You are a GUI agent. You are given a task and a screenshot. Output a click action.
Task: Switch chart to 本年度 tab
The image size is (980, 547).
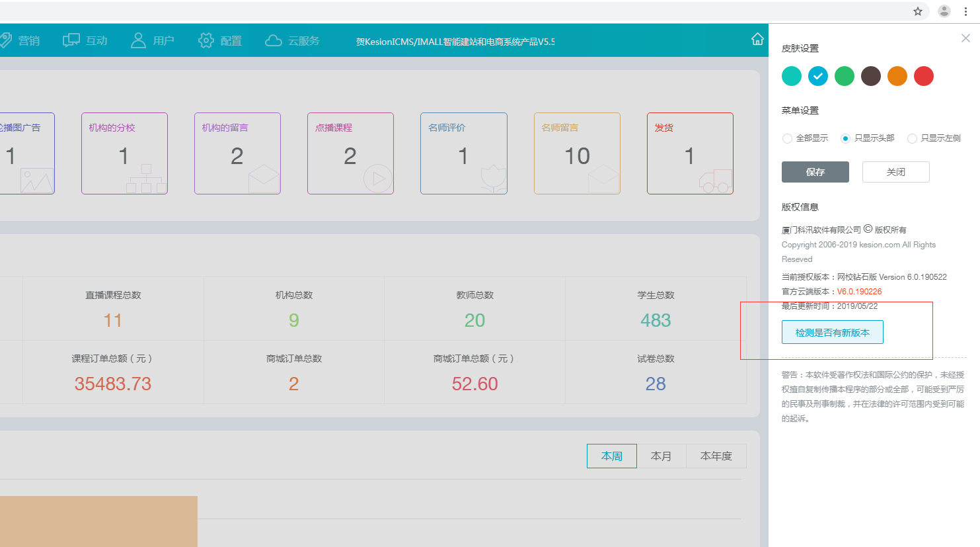coord(716,456)
